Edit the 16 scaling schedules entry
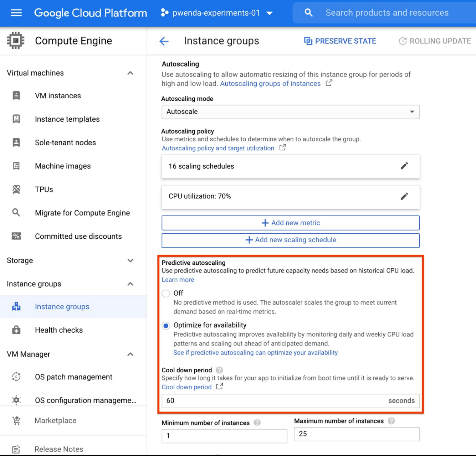The height and width of the screenshot is (456, 476). pyautogui.click(x=404, y=166)
